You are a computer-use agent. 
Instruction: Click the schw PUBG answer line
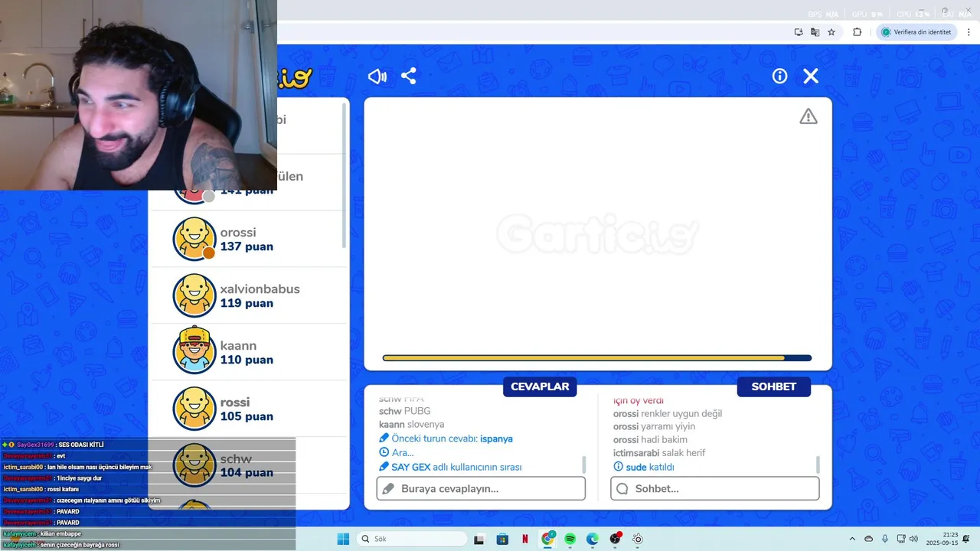pos(404,411)
